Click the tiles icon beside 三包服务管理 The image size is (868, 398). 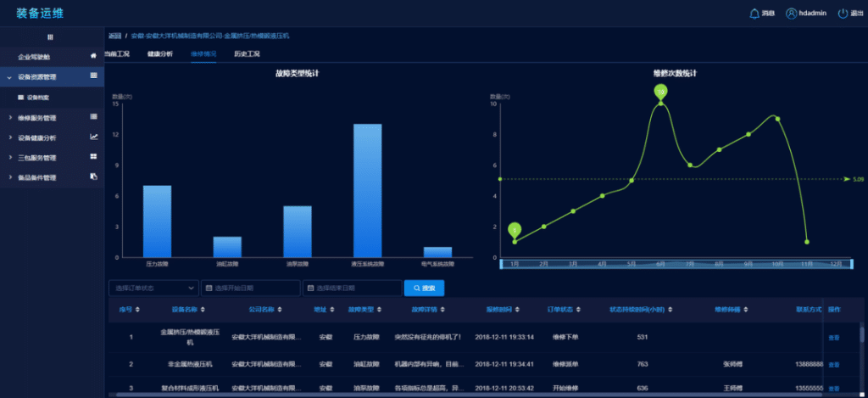(x=93, y=157)
